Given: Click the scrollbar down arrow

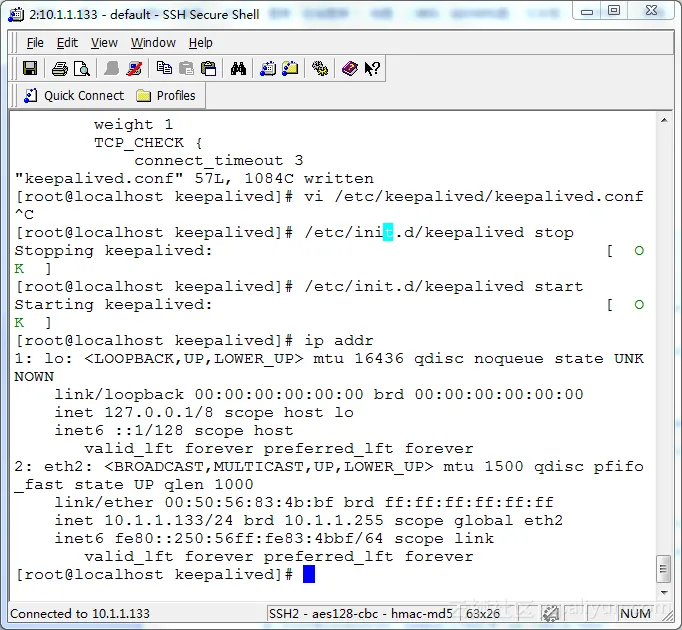Looking at the screenshot, I should pyautogui.click(x=664, y=592).
